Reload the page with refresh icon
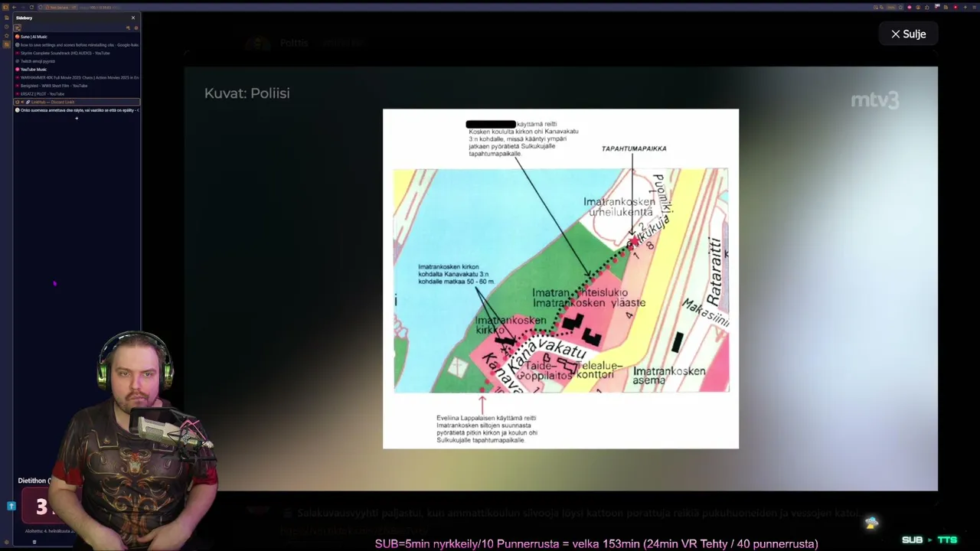 (x=31, y=8)
